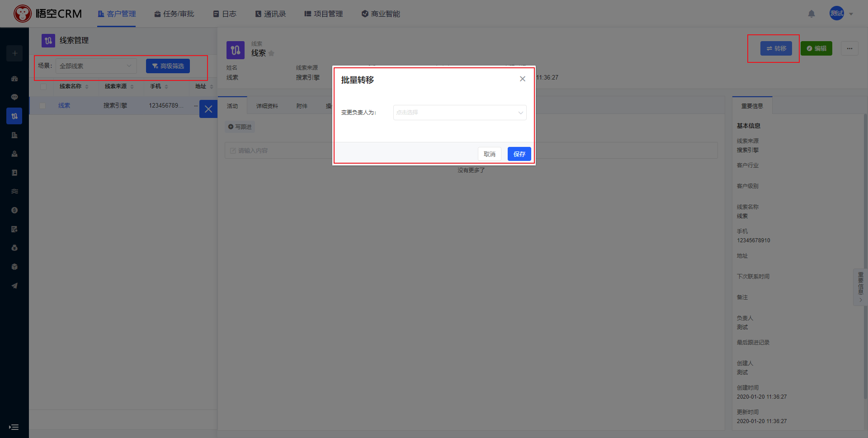Screen dimensions: 868x438
Task: Open the message bubble icon in sidebar
Action: click(14, 97)
